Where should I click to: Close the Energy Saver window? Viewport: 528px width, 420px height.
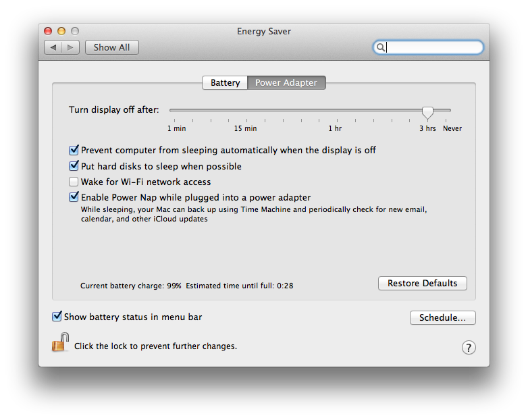pyautogui.click(x=48, y=31)
